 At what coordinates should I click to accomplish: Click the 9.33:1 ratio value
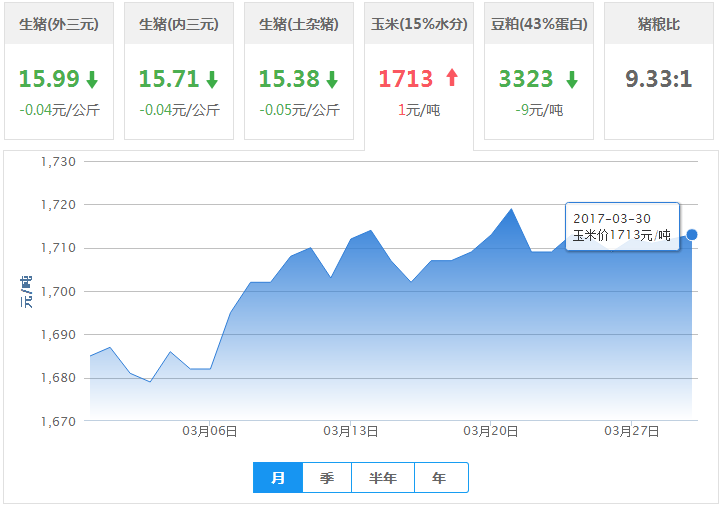659,78
